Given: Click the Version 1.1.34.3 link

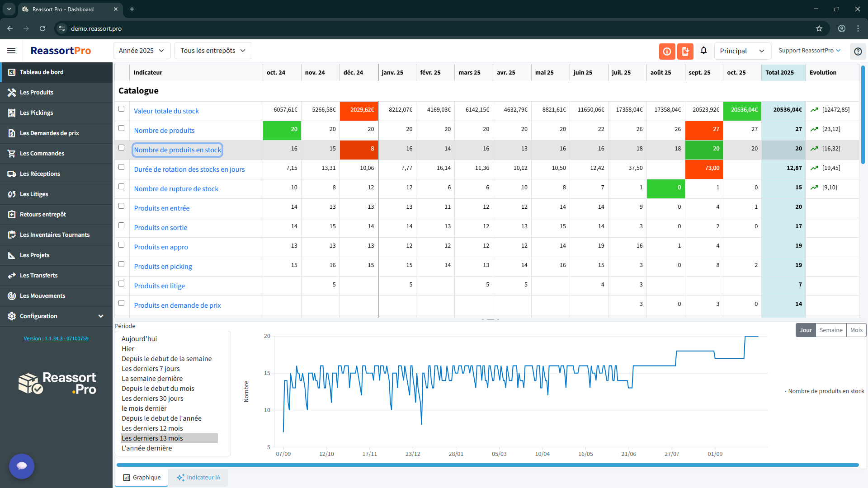Looking at the screenshot, I should [56, 338].
